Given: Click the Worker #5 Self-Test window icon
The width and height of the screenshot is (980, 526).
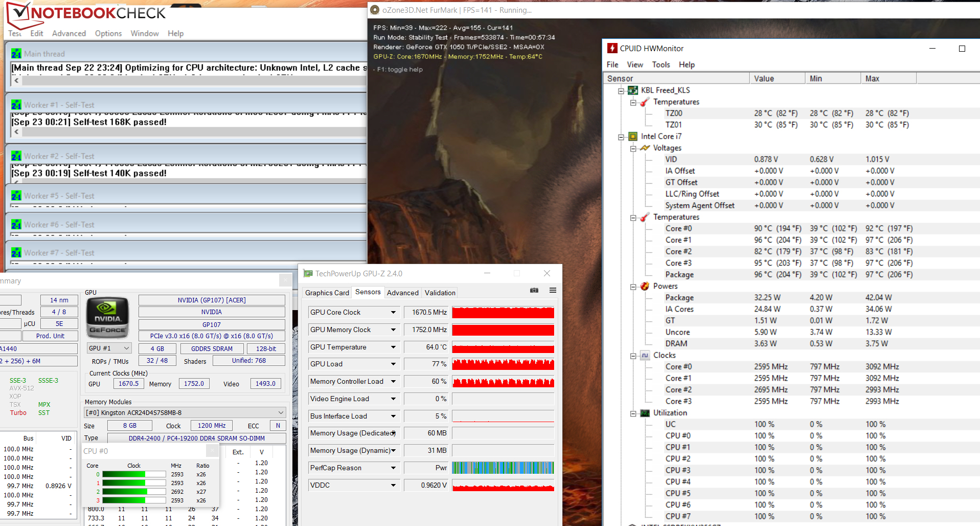Looking at the screenshot, I should [16, 196].
